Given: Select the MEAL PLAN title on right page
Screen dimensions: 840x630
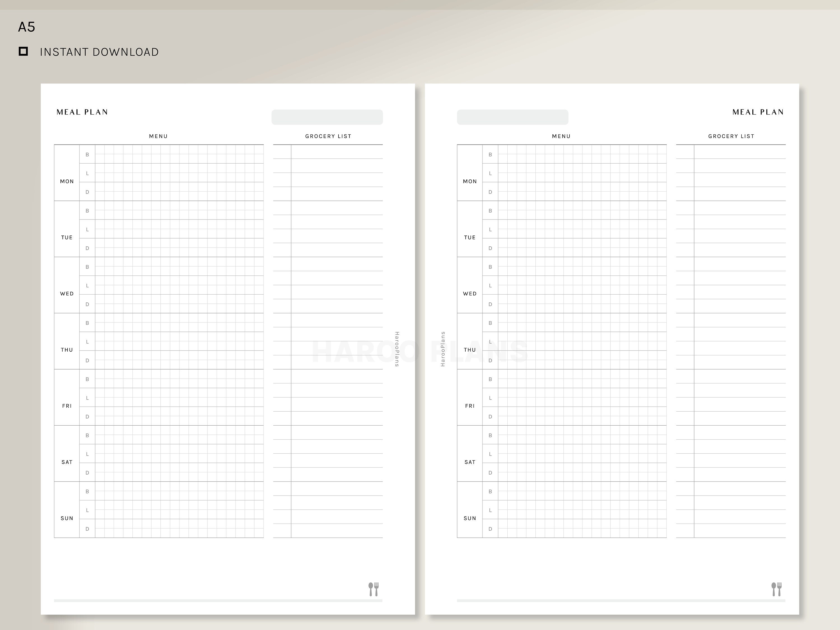Looking at the screenshot, I should pyautogui.click(x=758, y=112).
